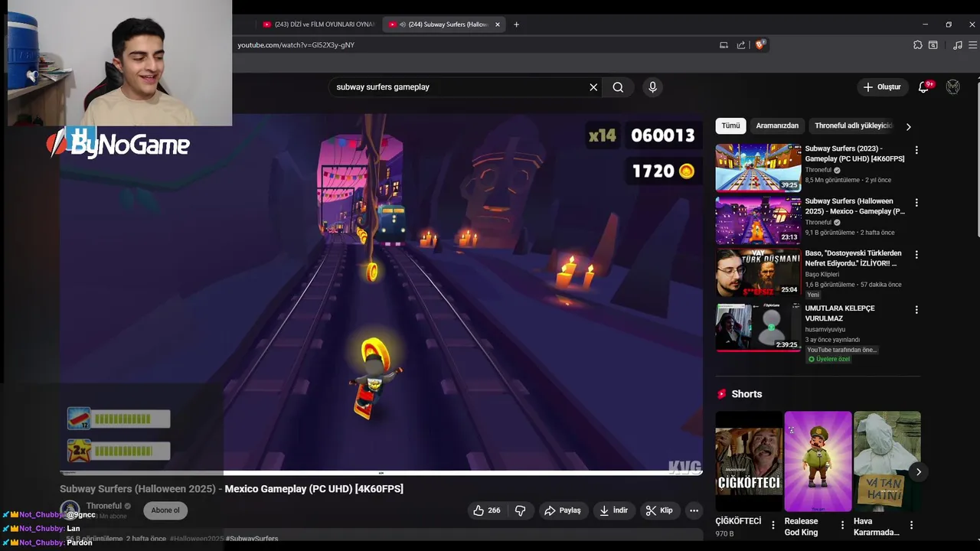Like the video with thumbs up

[487, 510]
